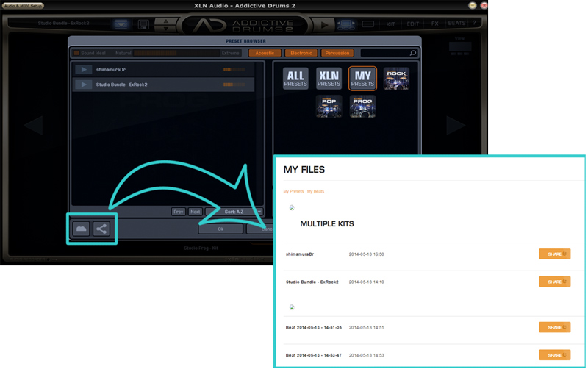
Task: Click Beat 2014-05-13 - 14-53-47 file name
Action: pos(314,355)
